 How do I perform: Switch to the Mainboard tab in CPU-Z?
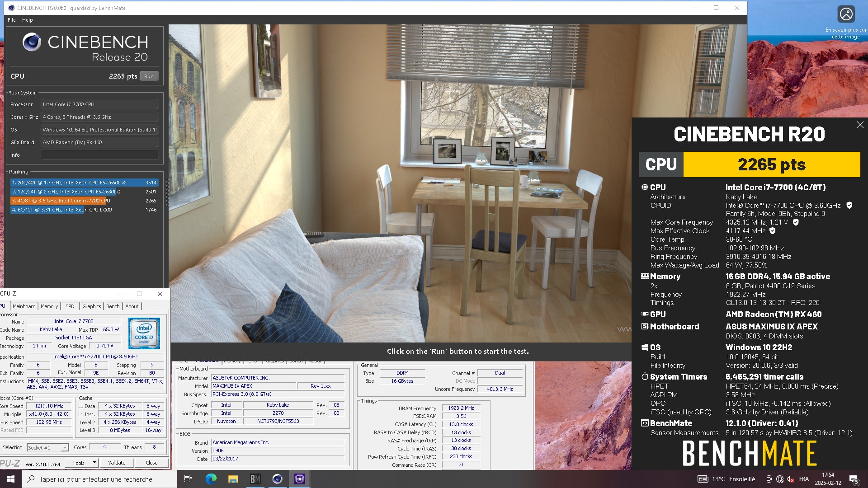[24, 306]
